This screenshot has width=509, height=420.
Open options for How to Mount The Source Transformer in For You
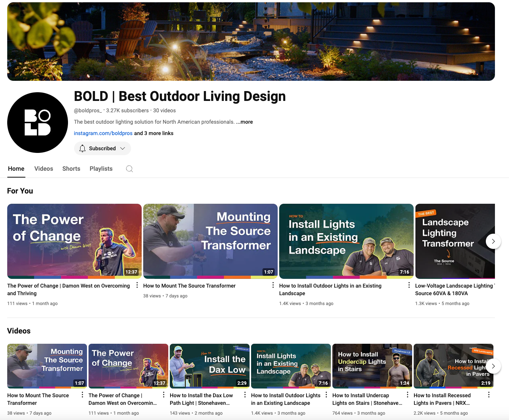click(x=273, y=285)
